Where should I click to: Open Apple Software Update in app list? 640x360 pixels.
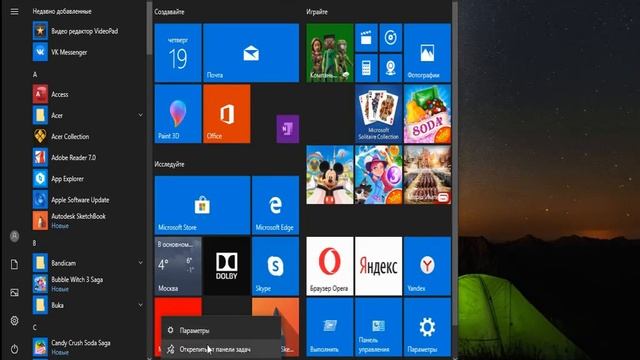(x=88, y=200)
